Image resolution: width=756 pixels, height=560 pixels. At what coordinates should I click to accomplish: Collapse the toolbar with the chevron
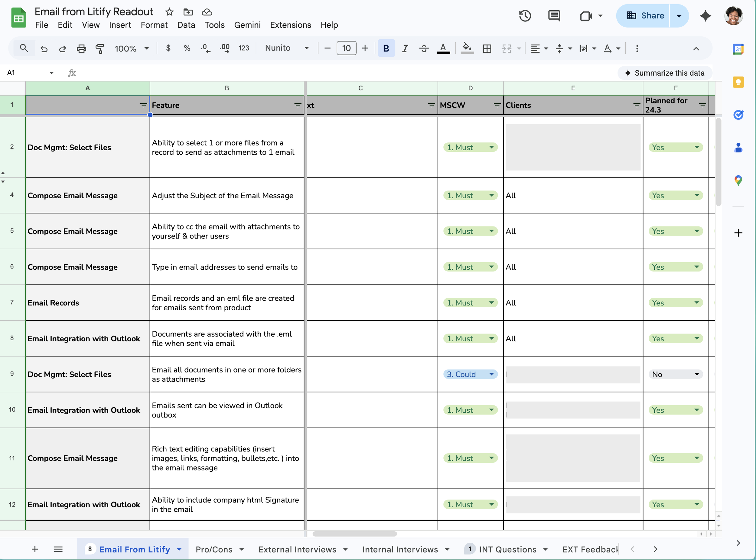696,48
